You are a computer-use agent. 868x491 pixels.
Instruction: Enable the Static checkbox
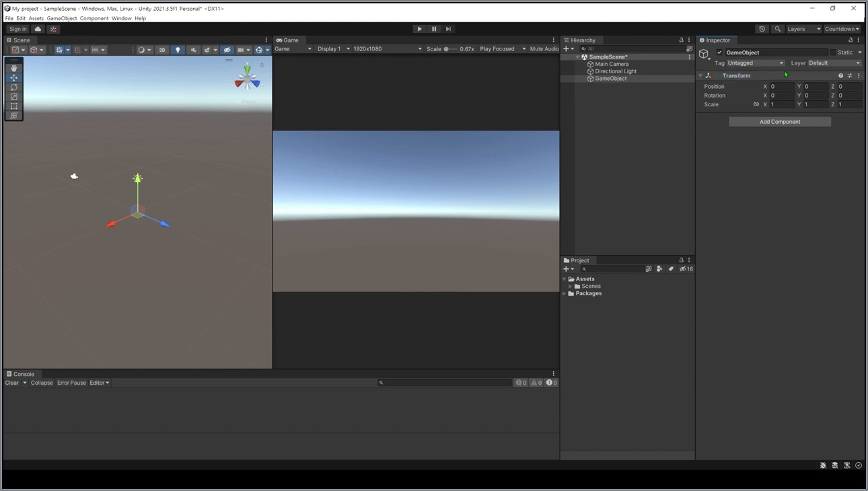click(832, 52)
